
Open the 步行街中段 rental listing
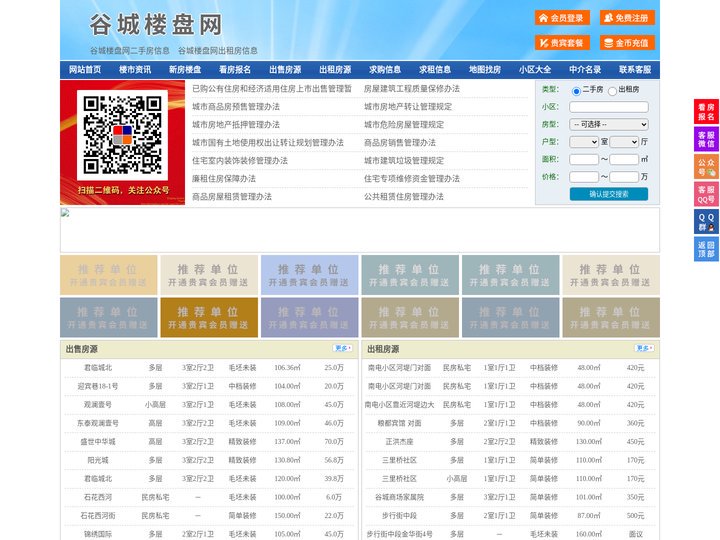tap(399, 515)
